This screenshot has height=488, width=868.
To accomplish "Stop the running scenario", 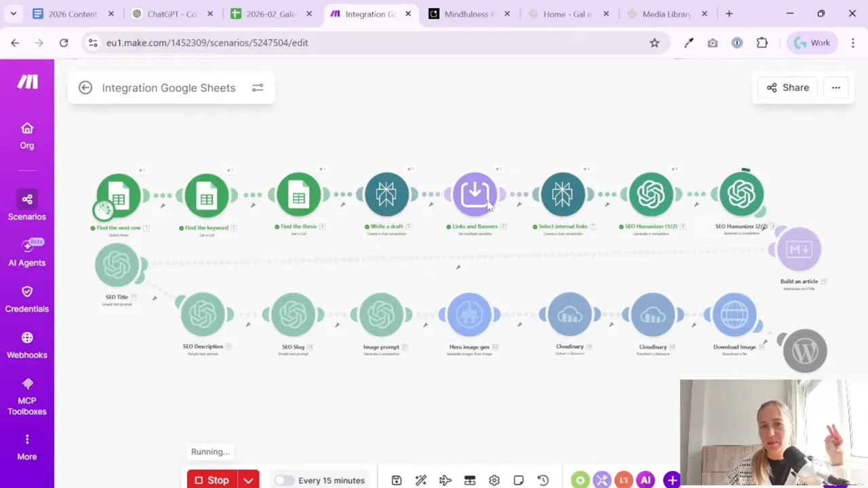I will pos(212,480).
